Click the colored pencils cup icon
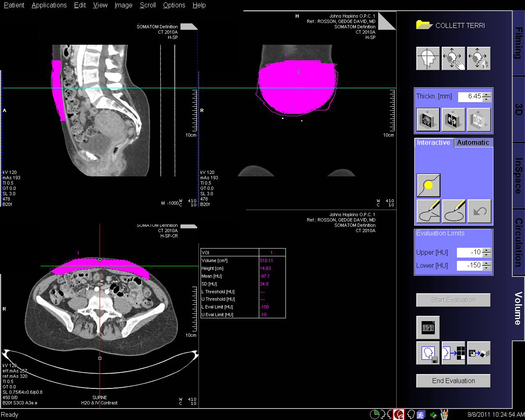The width and height of the screenshot is (525, 420). [x=445, y=414]
